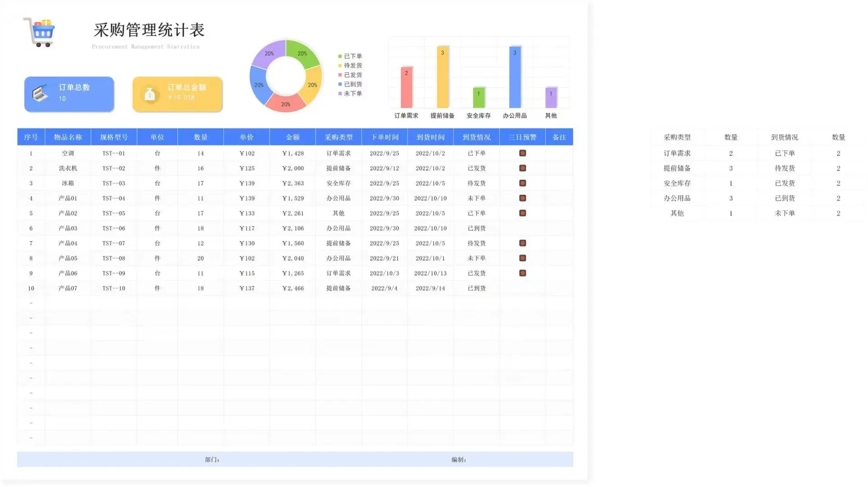Screen dimensions: 868x487
Task: Select the 冰箱 item name cell
Action: pos(68,183)
